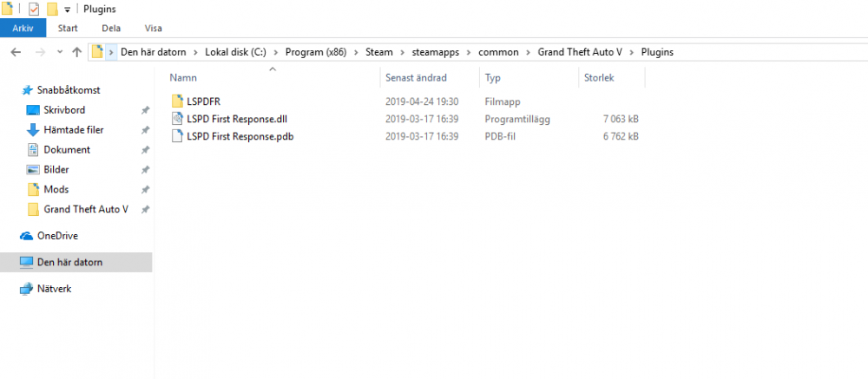This screenshot has width=868, height=379.
Task: Click the Snabbåtkomst star icon
Action: (27, 90)
